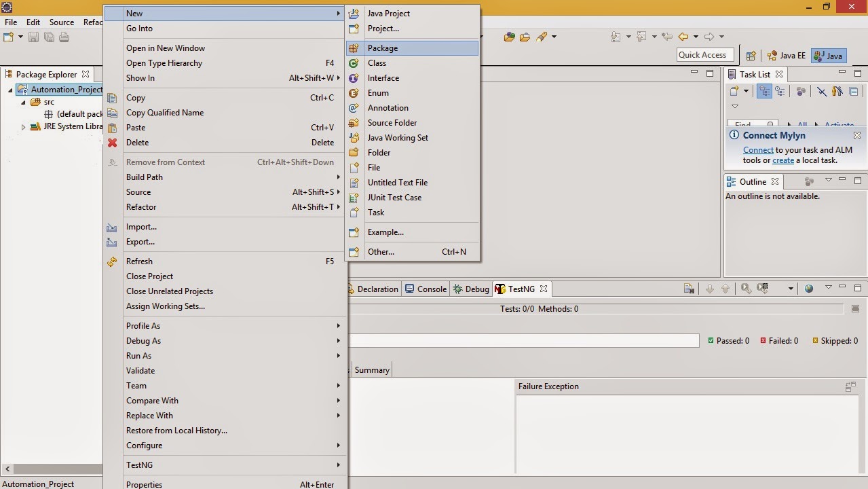Screen dimensions: 868x489
Task: Click the Activate link in Task List
Action: (839, 124)
